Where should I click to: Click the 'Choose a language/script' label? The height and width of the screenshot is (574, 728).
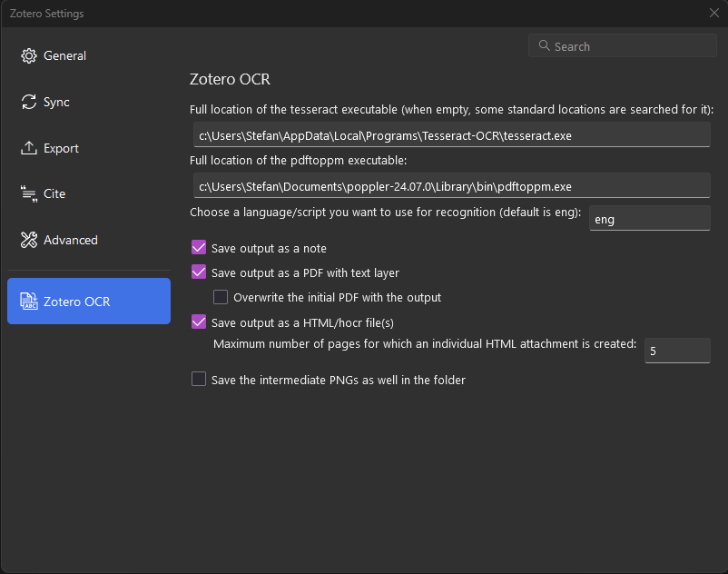(x=386, y=213)
